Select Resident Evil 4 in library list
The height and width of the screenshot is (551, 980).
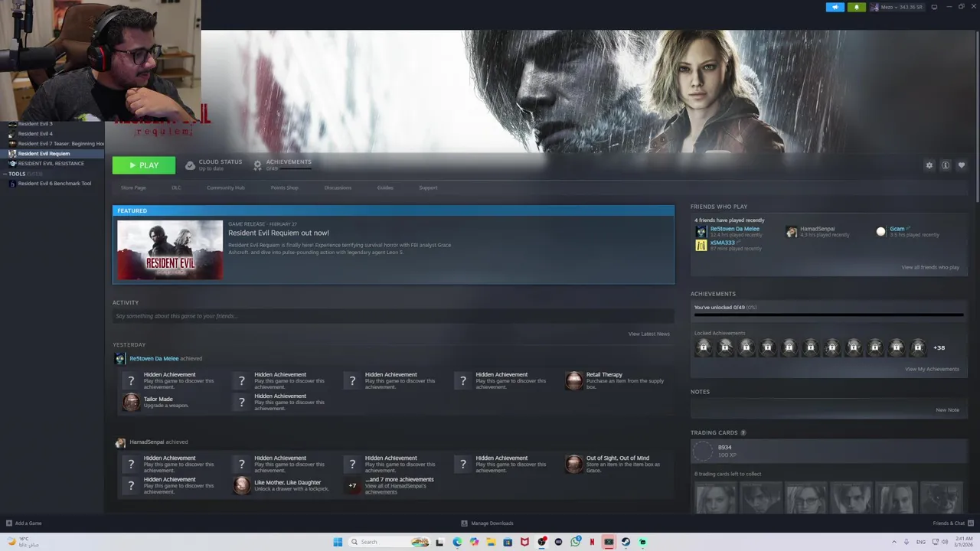[x=35, y=133]
